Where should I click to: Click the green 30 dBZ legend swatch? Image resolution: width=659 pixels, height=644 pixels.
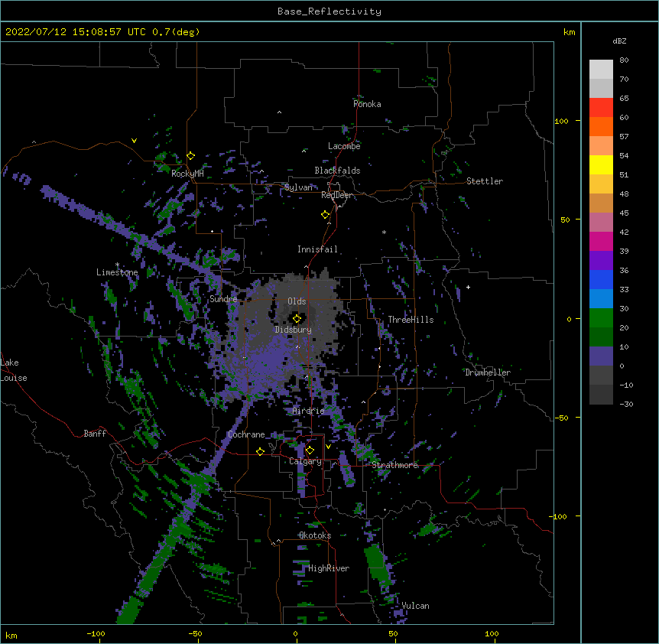[x=601, y=318]
